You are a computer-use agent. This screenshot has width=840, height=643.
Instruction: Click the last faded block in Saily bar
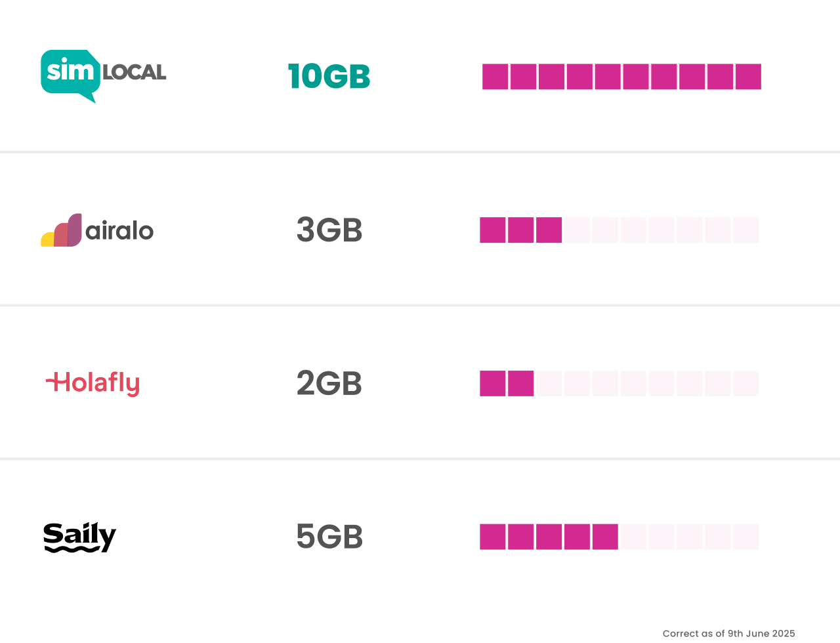746,537
